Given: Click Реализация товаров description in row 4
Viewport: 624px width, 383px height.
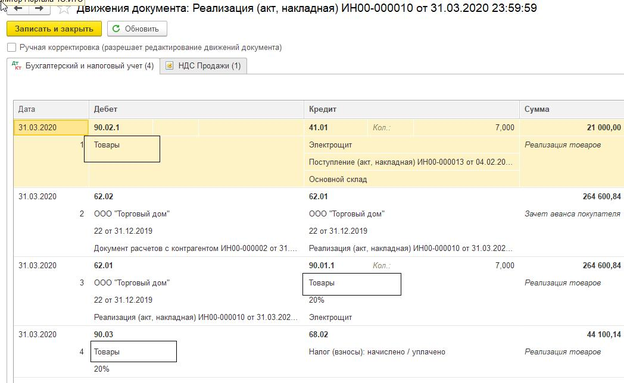Looking at the screenshot, I should tap(563, 352).
